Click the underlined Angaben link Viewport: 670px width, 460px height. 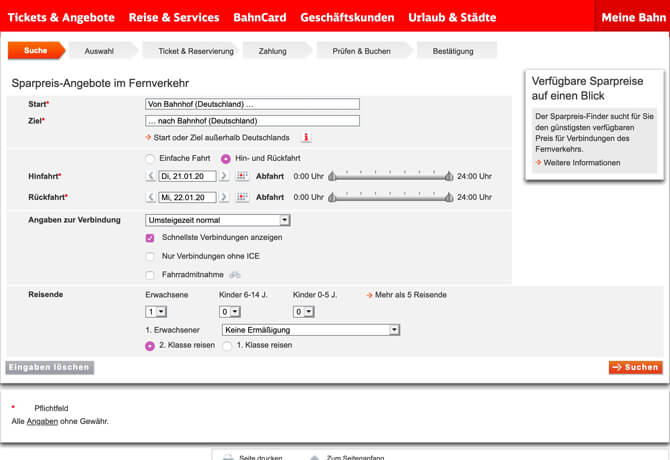(42, 421)
